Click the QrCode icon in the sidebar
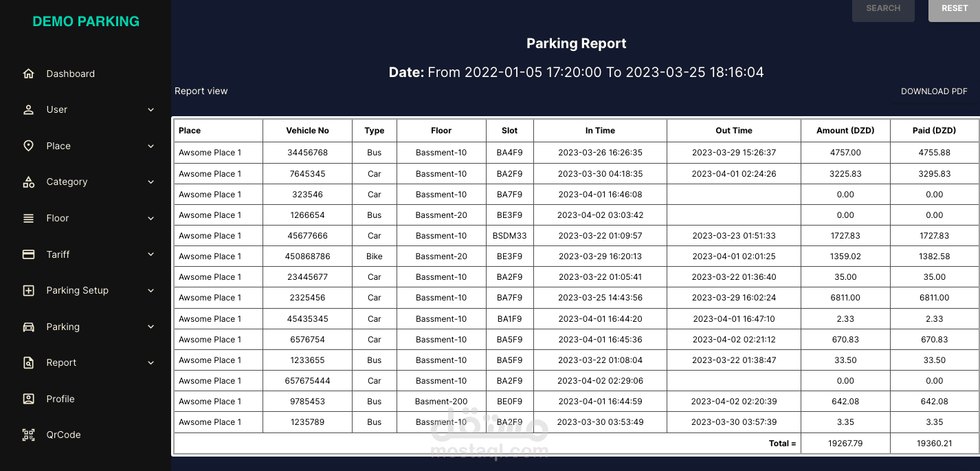Viewport: 980px width, 471px height. pyautogui.click(x=28, y=435)
